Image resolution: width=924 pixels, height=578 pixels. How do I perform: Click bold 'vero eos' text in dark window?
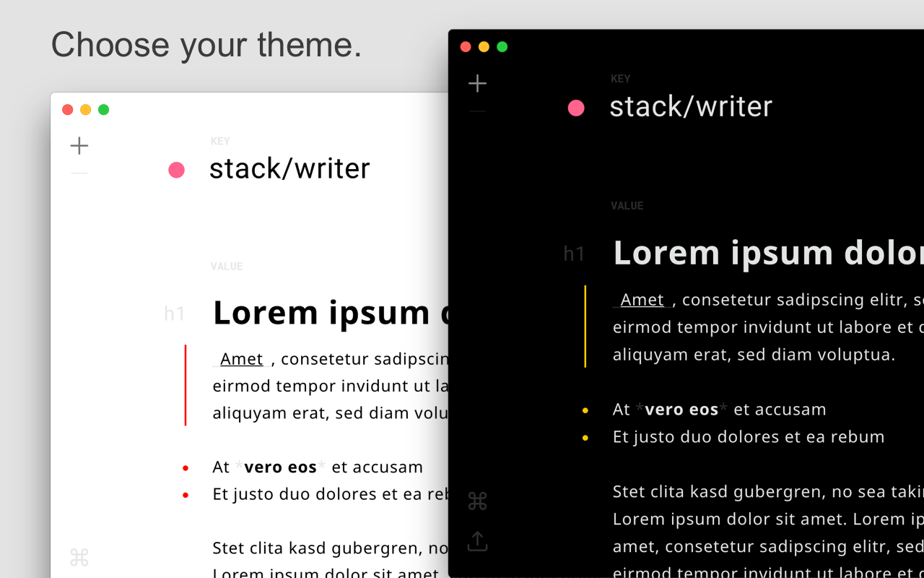click(x=681, y=410)
